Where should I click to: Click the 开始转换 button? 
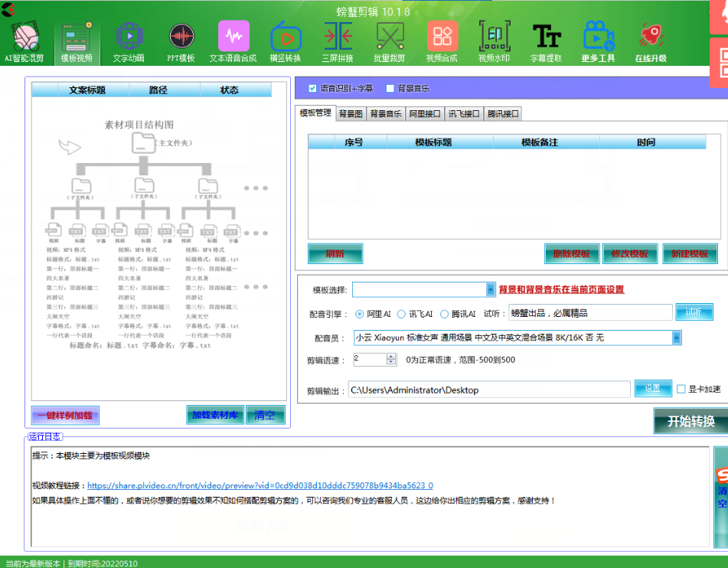(689, 421)
